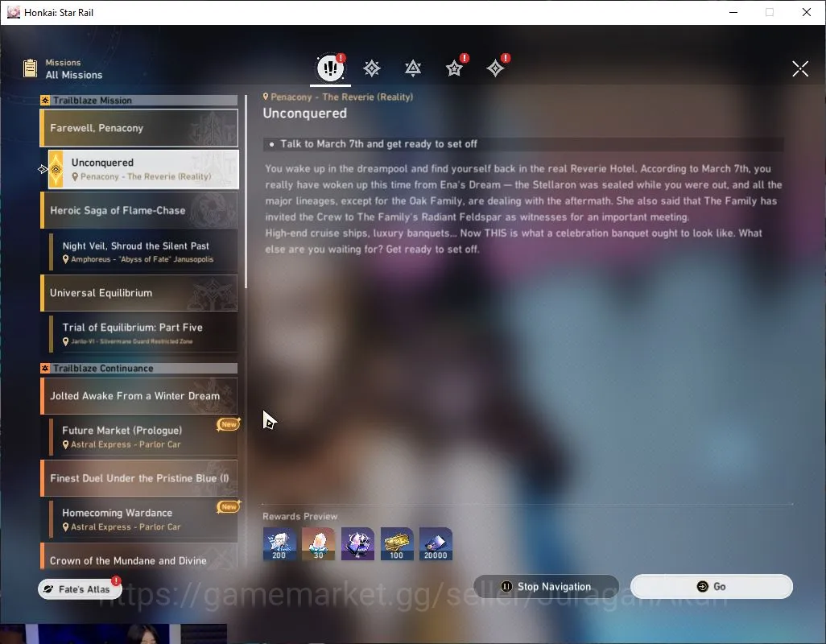
Task: Switch to the second four-point star mission tab
Action: 372,68
